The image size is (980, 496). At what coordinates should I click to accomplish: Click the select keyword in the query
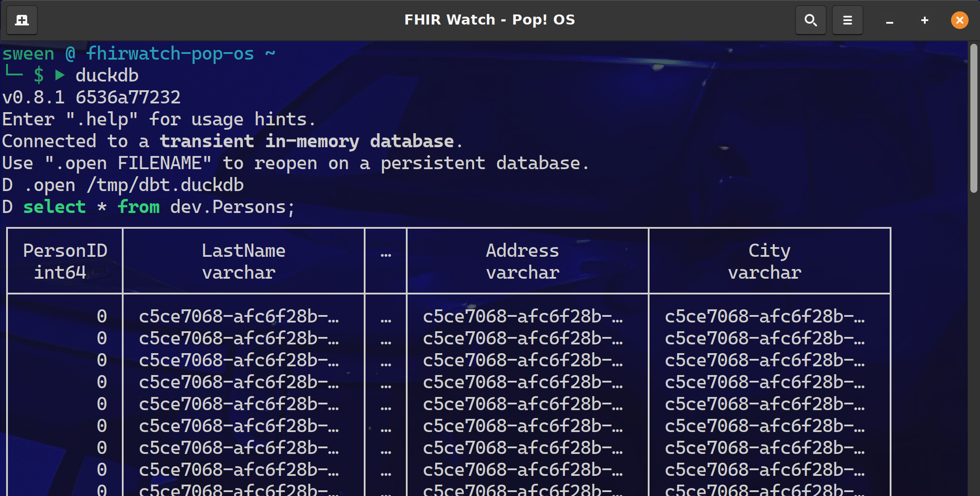pyautogui.click(x=54, y=207)
